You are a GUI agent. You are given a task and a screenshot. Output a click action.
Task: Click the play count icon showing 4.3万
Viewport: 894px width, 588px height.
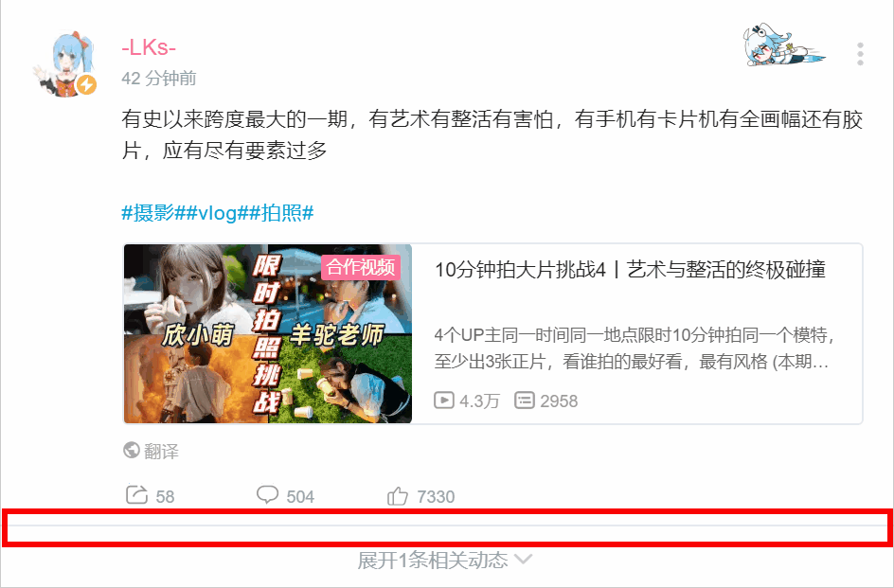[x=443, y=401]
